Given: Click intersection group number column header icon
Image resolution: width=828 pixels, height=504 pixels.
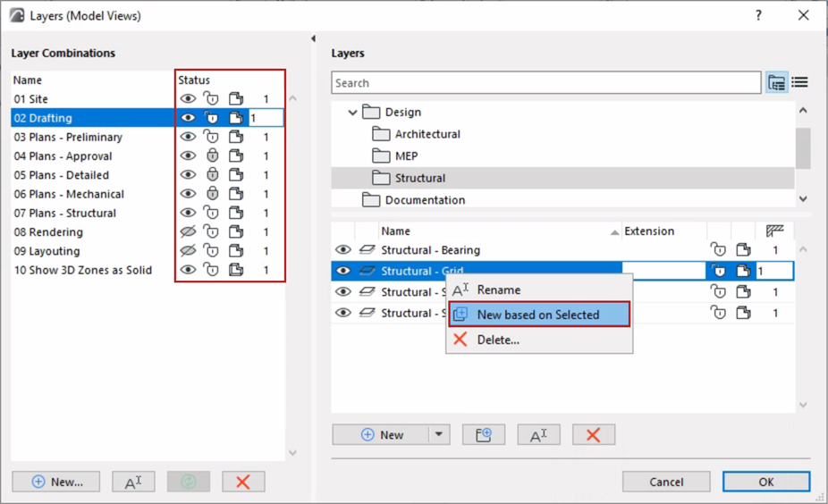Looking at the screenshot, I should [x=774, y=231].
